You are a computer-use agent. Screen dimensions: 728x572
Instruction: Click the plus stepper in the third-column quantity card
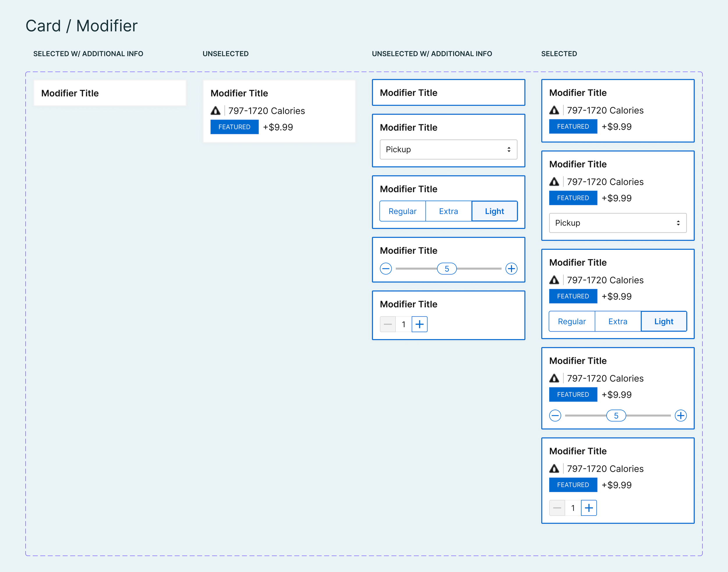pos(419,324)
